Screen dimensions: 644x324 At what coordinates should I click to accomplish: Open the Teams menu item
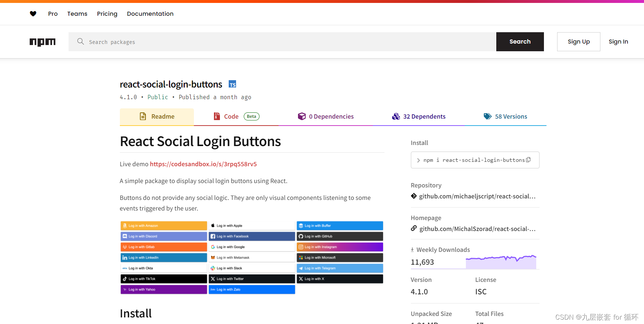click(x=77, y=14)
